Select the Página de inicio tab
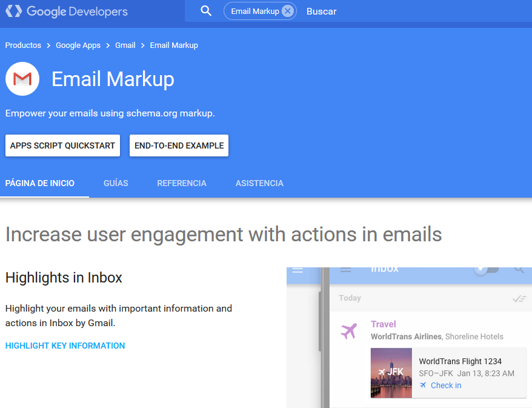This screenshot has width=532, height=408. point(40,183)
